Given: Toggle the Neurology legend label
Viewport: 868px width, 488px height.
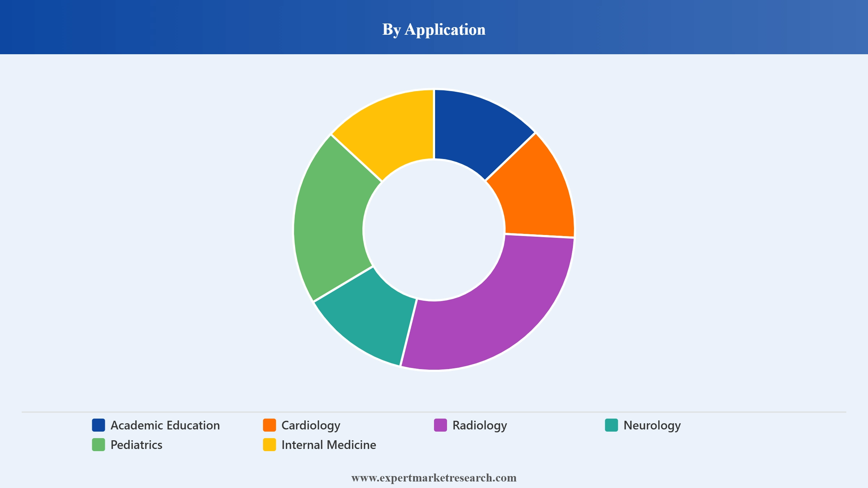Looking at the screenshot, I should tap(652, 426).
